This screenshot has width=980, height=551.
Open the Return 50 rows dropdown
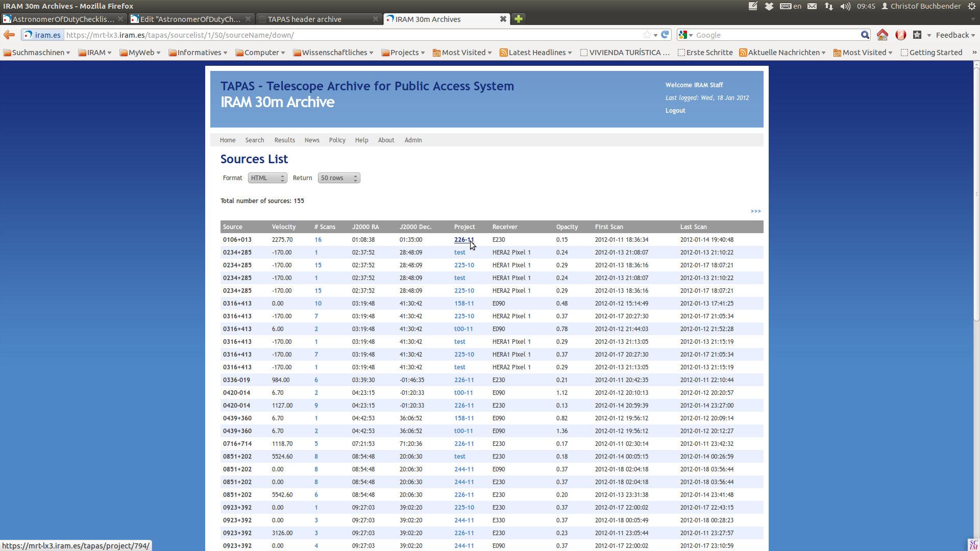point(338,178)
